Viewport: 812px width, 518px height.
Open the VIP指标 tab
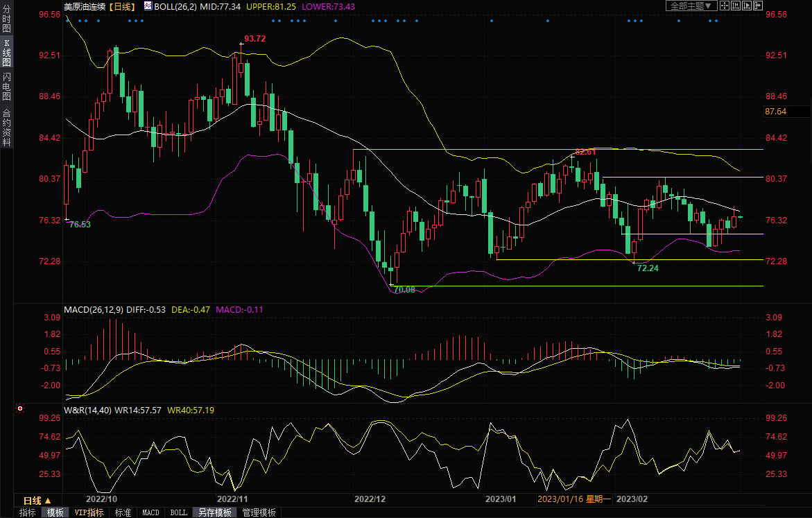click(x=89, y=512)
